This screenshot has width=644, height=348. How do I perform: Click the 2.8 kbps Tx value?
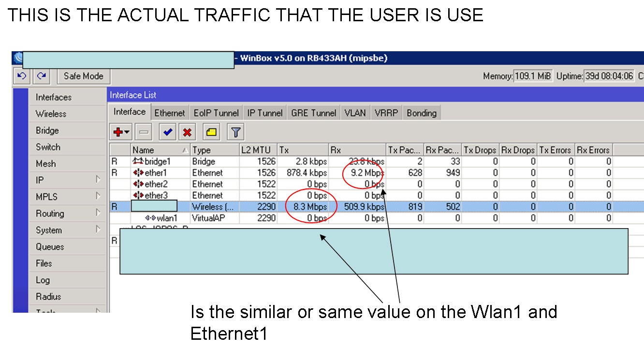tap(311, 161)
